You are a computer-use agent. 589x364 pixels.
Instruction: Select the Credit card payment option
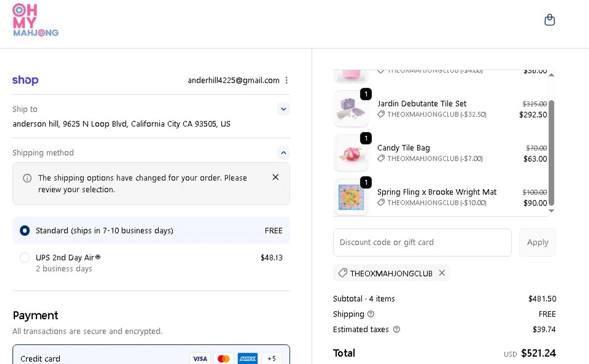pos(40,359)
